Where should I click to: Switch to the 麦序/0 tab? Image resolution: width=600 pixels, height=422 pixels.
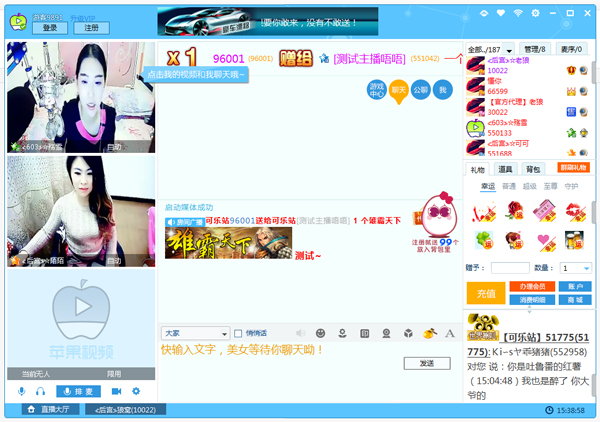[571, 49]
